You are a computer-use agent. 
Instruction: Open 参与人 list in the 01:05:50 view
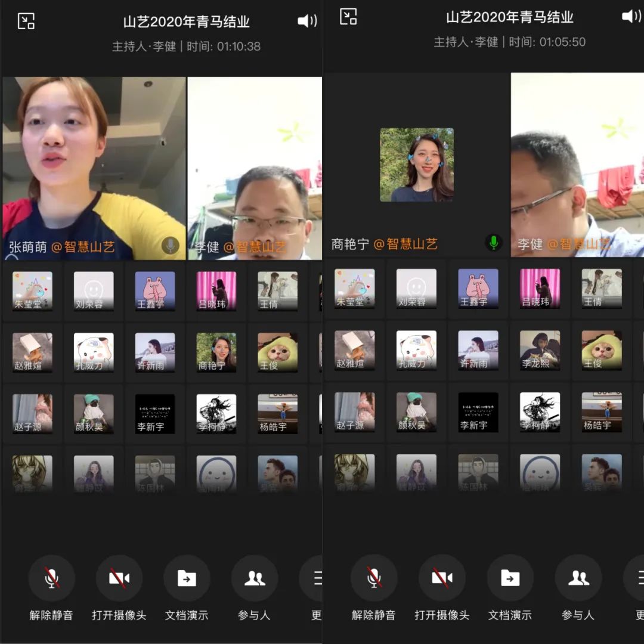tap(578, 578)
